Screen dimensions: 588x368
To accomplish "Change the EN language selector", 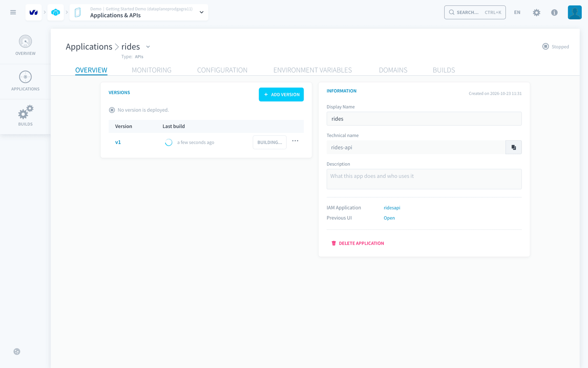I will 517,13.
